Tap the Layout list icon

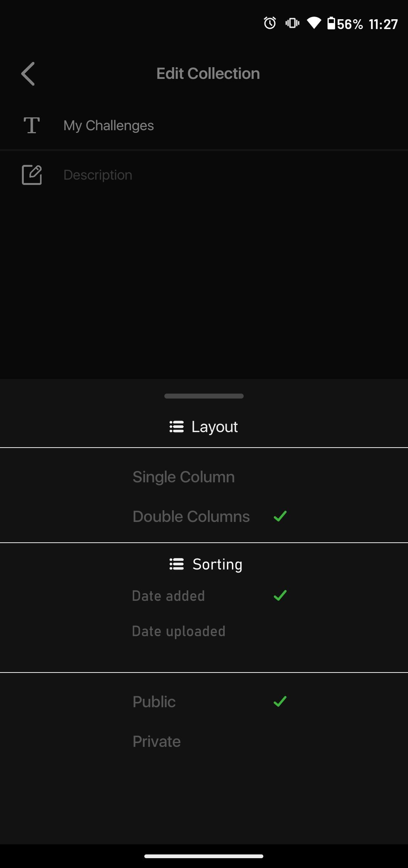coord(176,427)
